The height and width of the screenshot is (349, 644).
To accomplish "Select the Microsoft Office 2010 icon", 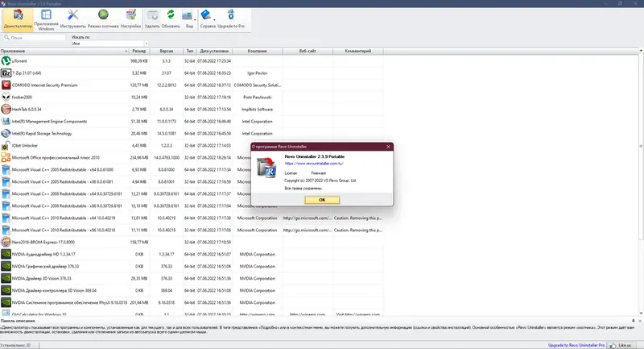I will 6,157.
